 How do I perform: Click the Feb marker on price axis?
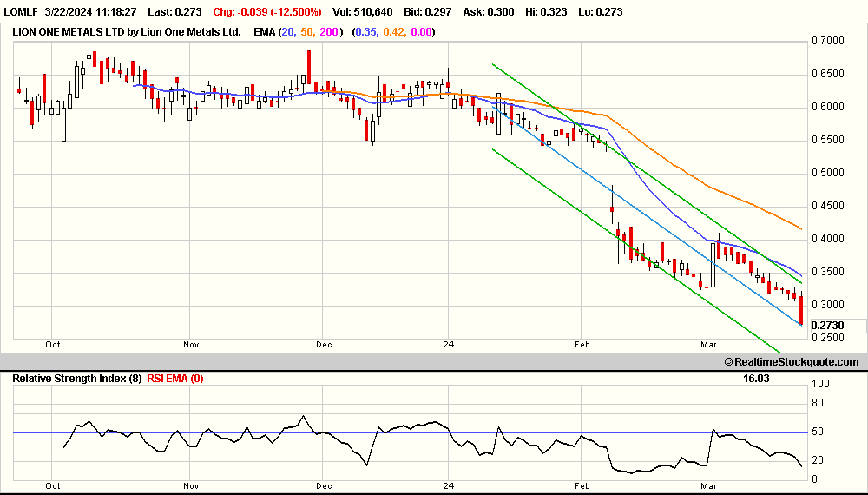[582, 345]
